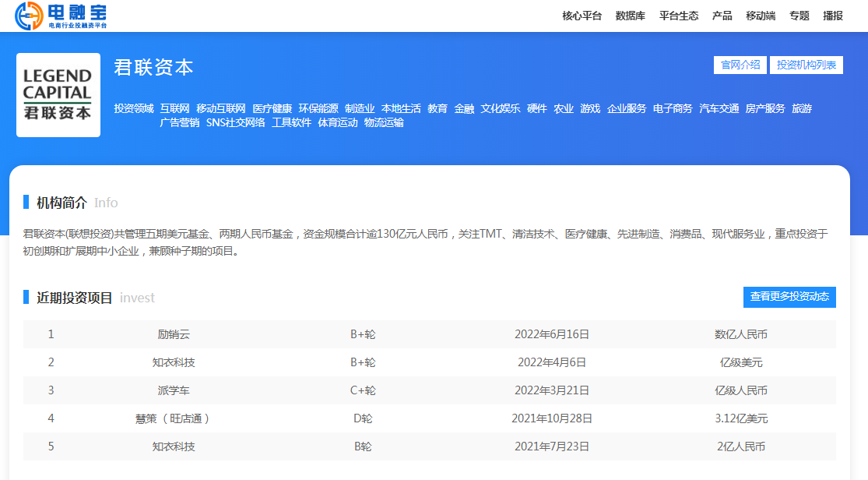This screenshot has width=868, height=480.
Task: Click the C+轮 round cell
Action: click(363, 390)
